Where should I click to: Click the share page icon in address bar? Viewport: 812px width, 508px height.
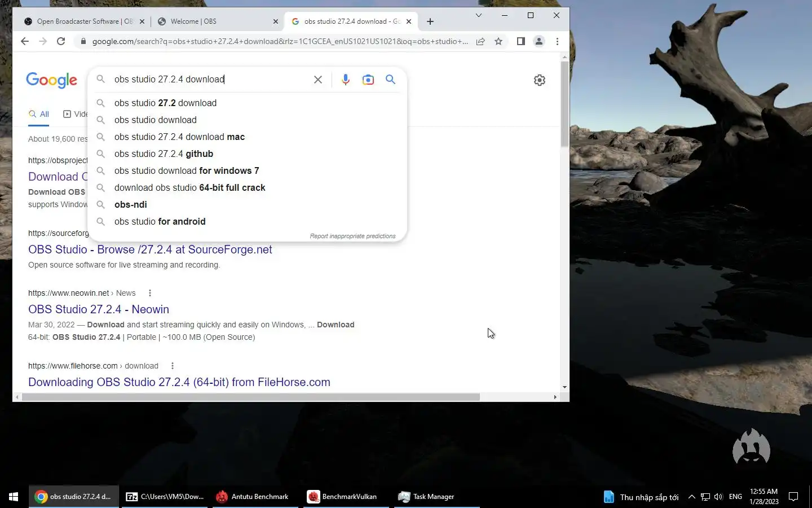coord(480,41)
